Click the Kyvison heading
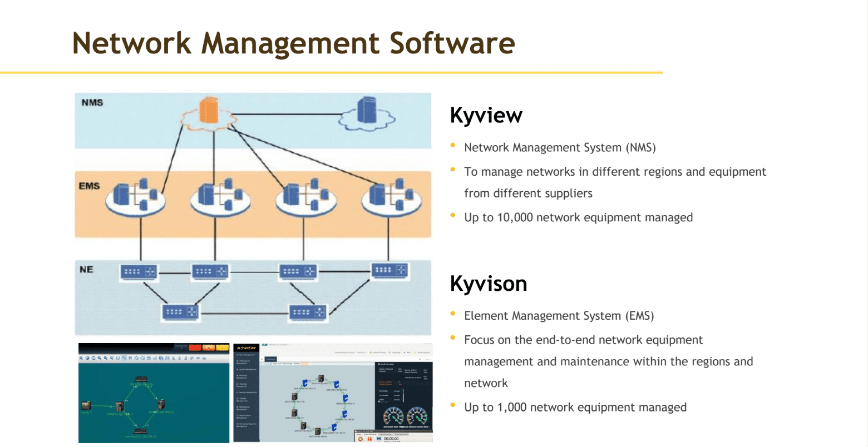868x447 pixels. point(489,284)
